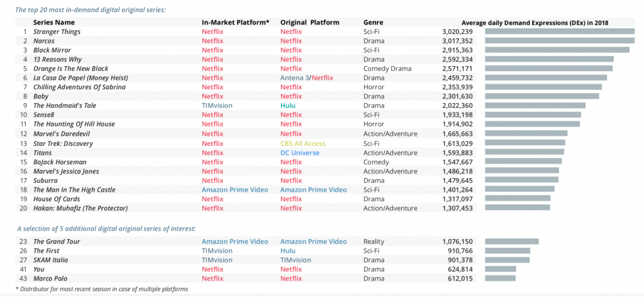Click the Antena 3 platform text

pyautogui.click(x=294, y=77)
